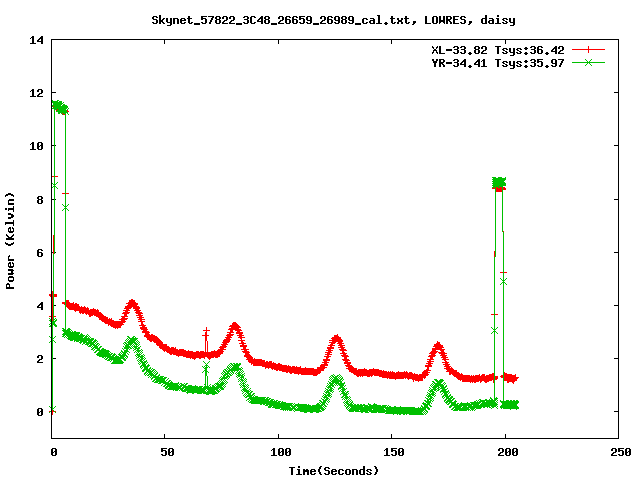Click y-axis tick label 8
This screenshot has width=640, height=480.
tap(40, 200)
